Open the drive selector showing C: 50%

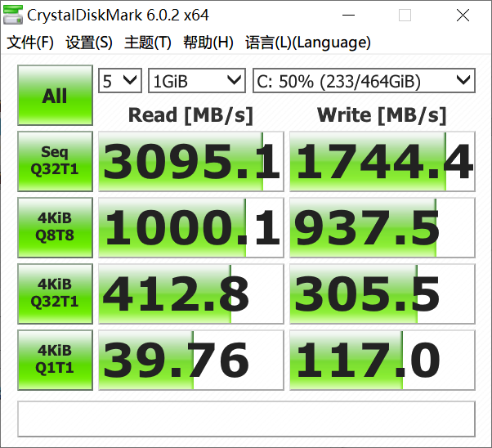[x=363, y=80]
